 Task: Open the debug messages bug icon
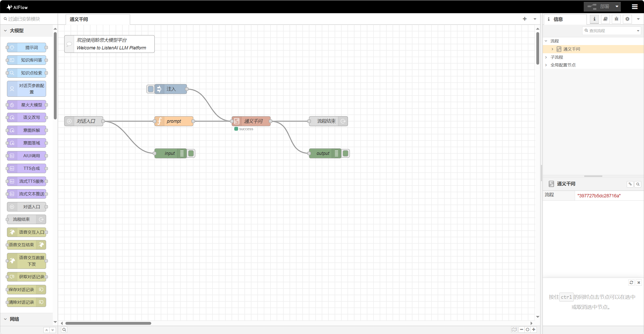coord(616,19)
